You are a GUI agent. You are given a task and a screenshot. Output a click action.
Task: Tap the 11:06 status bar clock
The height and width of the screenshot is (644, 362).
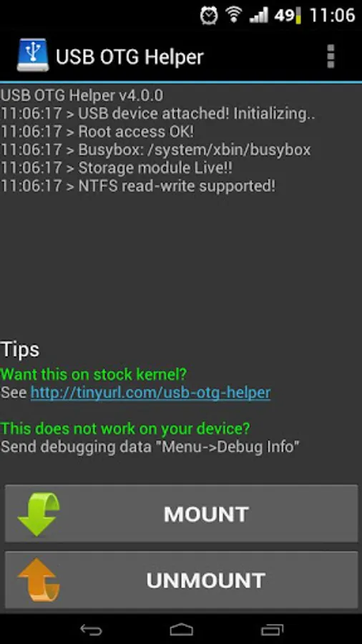(x=332, y=16)
